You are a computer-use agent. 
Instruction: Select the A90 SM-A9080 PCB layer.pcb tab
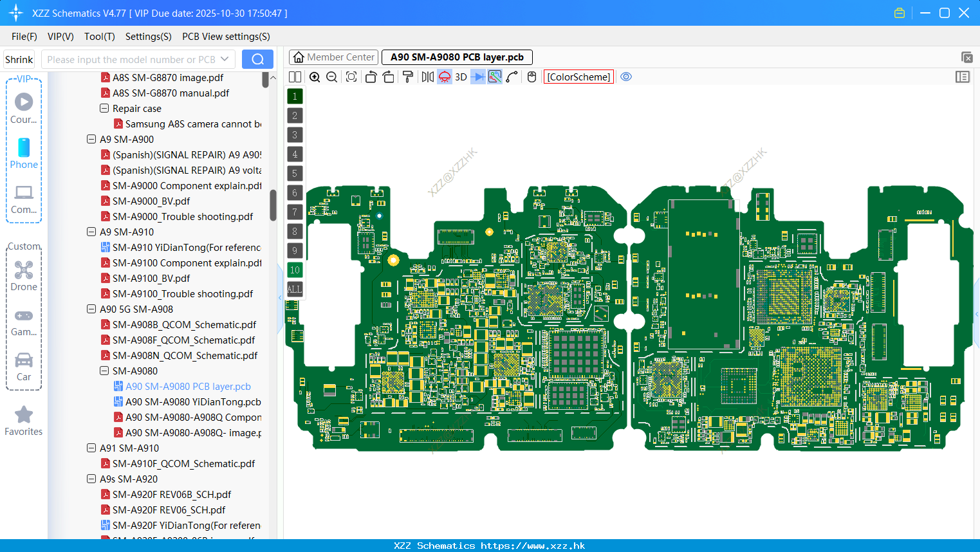tap(457, 57)
